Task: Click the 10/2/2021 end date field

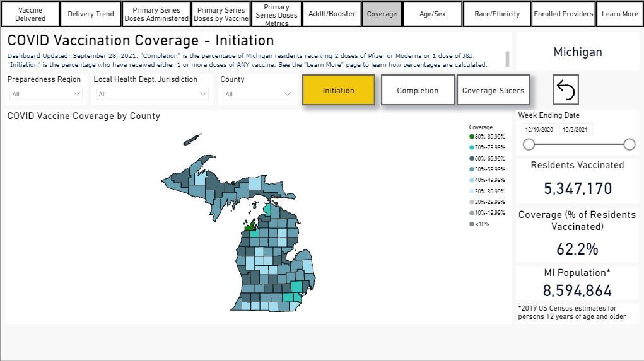Action: pos(575,130)
